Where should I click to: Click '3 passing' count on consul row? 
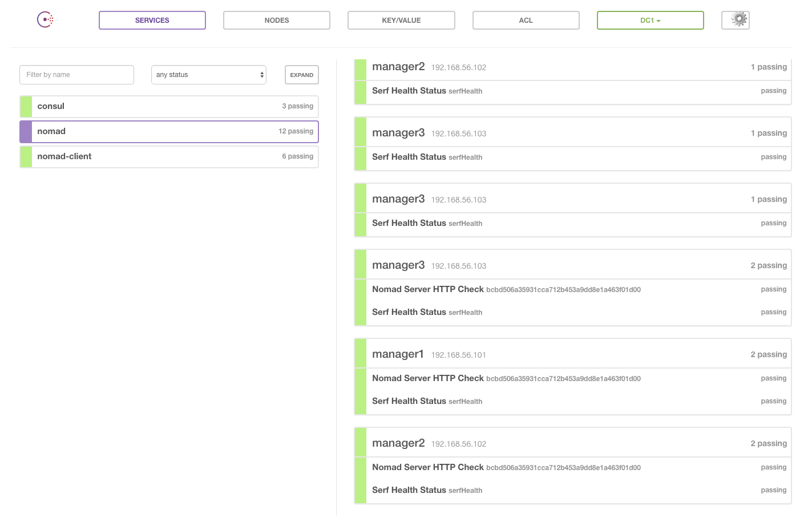(297, 106)
